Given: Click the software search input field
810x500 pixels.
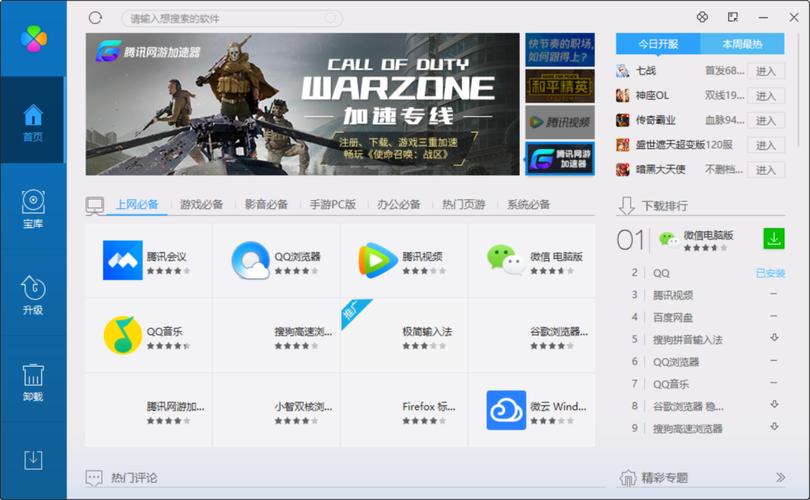Looking at the screenshot, I should pos(232,18).
